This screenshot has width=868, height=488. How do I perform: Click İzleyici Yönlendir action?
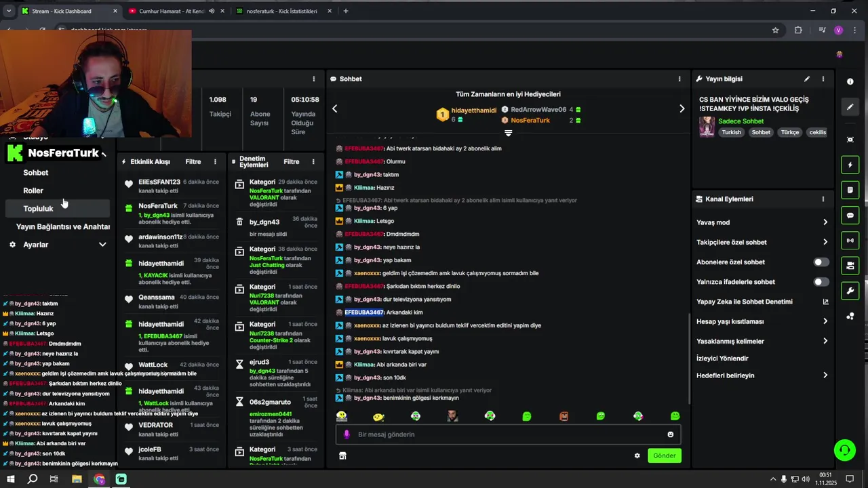click(722, 359)
